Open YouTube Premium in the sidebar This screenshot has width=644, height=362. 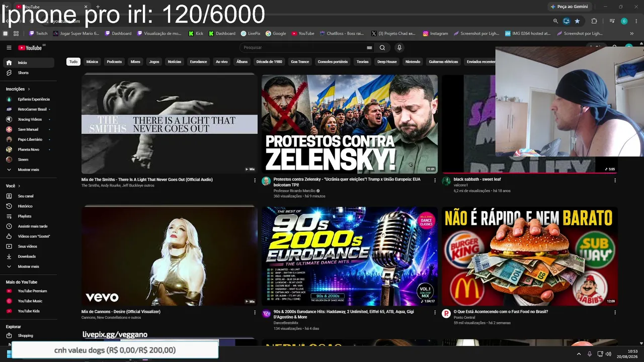pos(29,291)
